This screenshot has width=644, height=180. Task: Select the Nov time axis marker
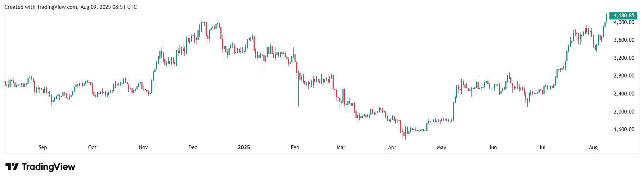pyautogui.click(x=143, y=147)
